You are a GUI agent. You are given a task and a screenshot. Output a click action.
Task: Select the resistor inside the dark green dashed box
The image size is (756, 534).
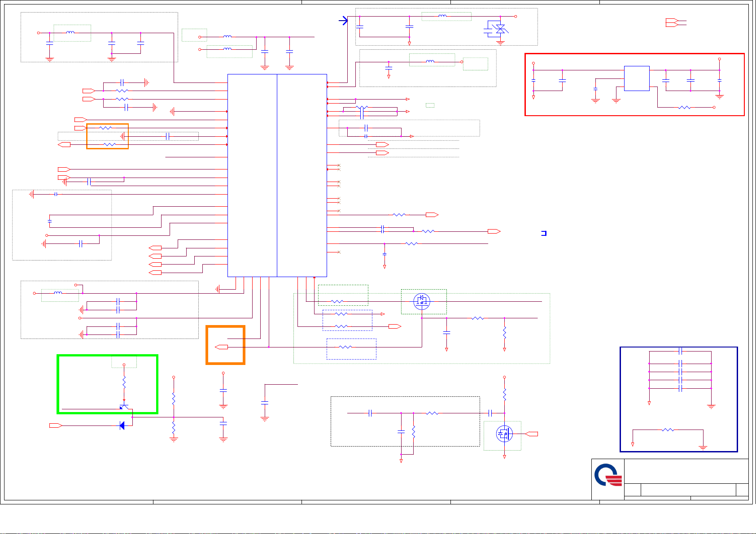coord(337,302)
